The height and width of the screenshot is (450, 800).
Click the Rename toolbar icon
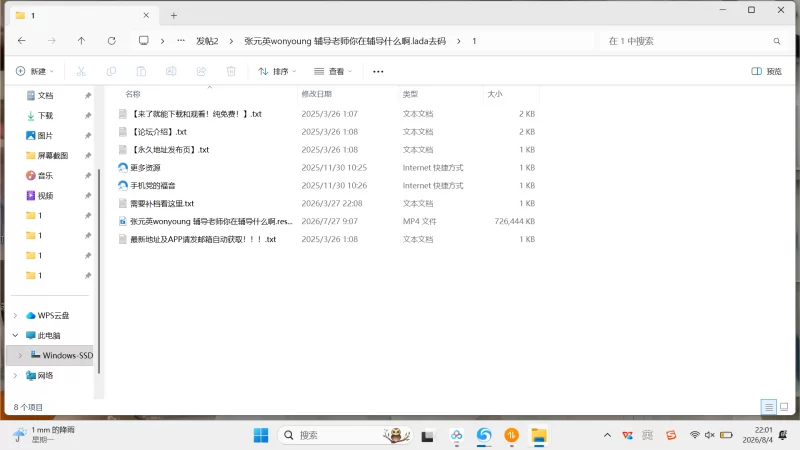click(171, 71)
